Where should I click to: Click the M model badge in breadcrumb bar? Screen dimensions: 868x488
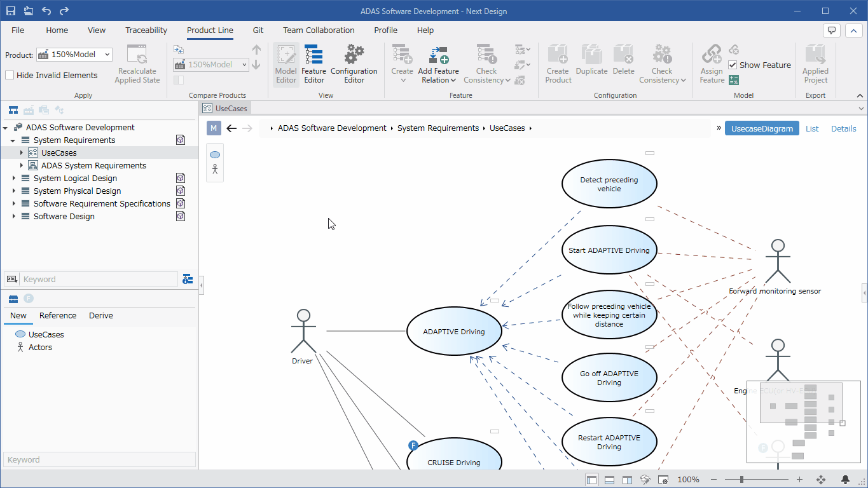(x=214, y=128)
